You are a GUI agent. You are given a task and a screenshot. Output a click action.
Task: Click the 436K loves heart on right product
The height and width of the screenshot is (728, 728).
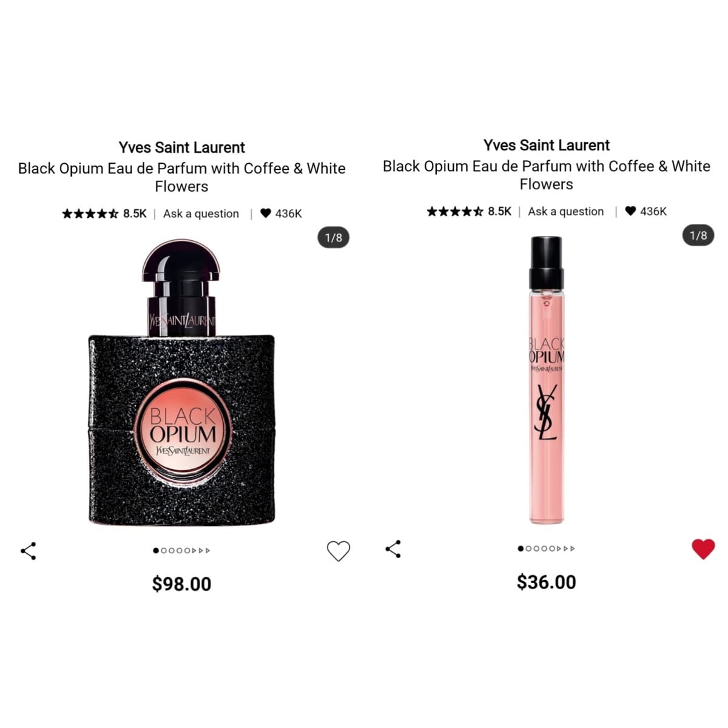click(630, 211)
